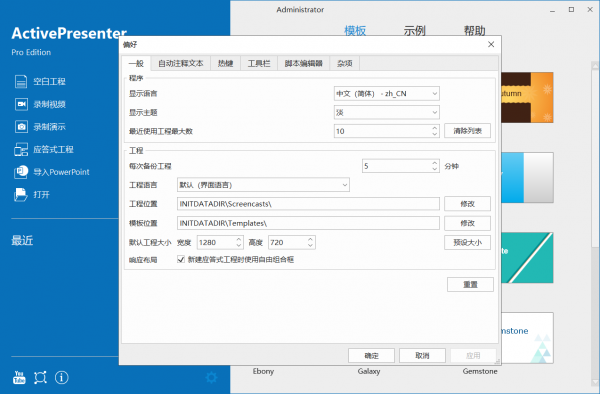
Task: Click the cancel button (取消)
Action: pyautogui.click(x=422, y=355)
